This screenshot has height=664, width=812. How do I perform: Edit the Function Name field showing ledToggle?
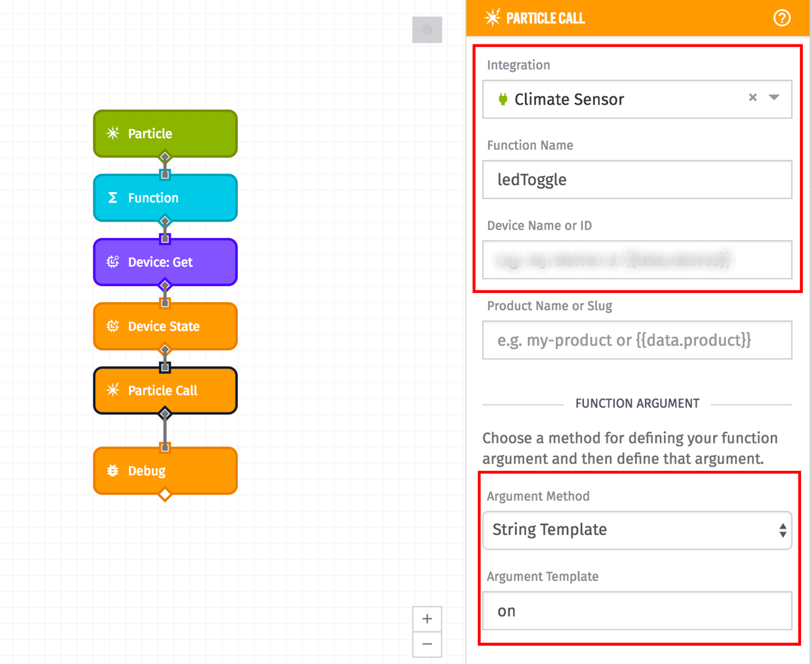click(x=636, y=179)
